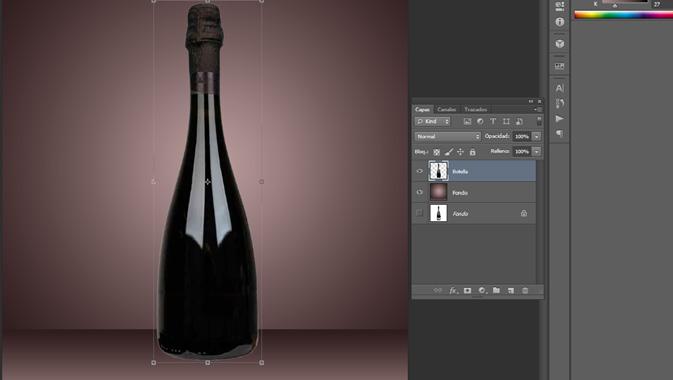Create a new fill or adjustment layer
The height and width of the screenshot is (380, 673).
click(482, 290)
